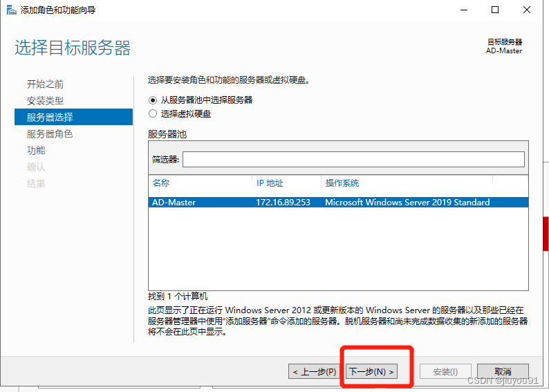
Task: Open the 服务器角色 step
Action: pos(50,133)
